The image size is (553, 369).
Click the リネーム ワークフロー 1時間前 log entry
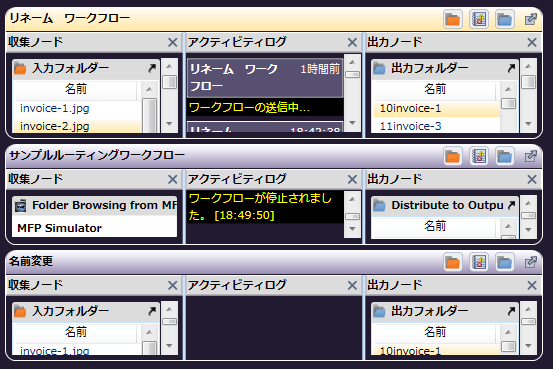[x=265, y=78]
